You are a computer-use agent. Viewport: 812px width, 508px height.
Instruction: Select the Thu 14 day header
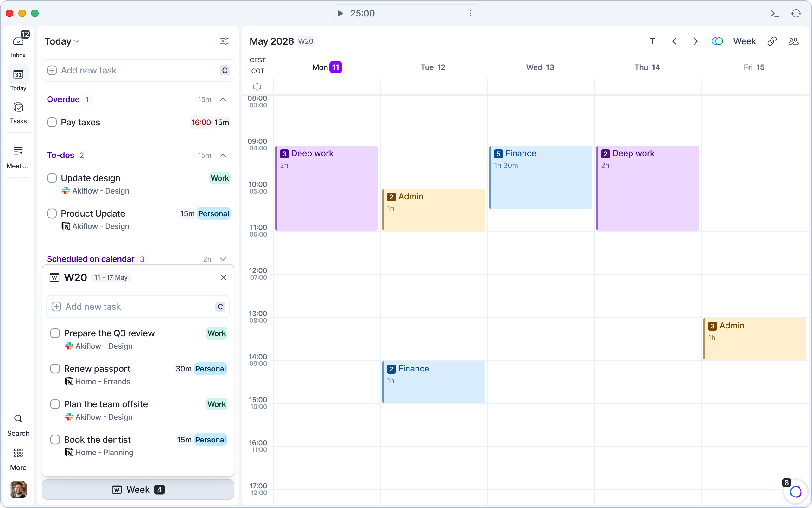coord(647,67)
